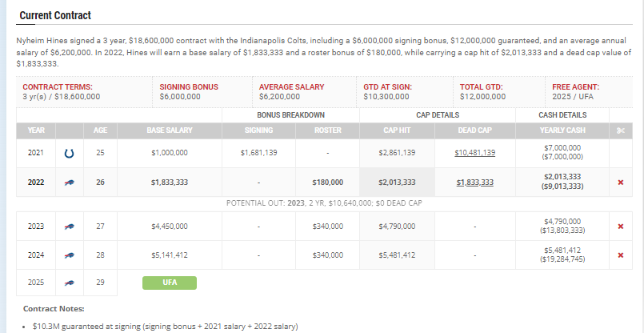Screen dimensions: 644x333
Task: Click the Bills logo in 2024 row
Action: (70, 255)
